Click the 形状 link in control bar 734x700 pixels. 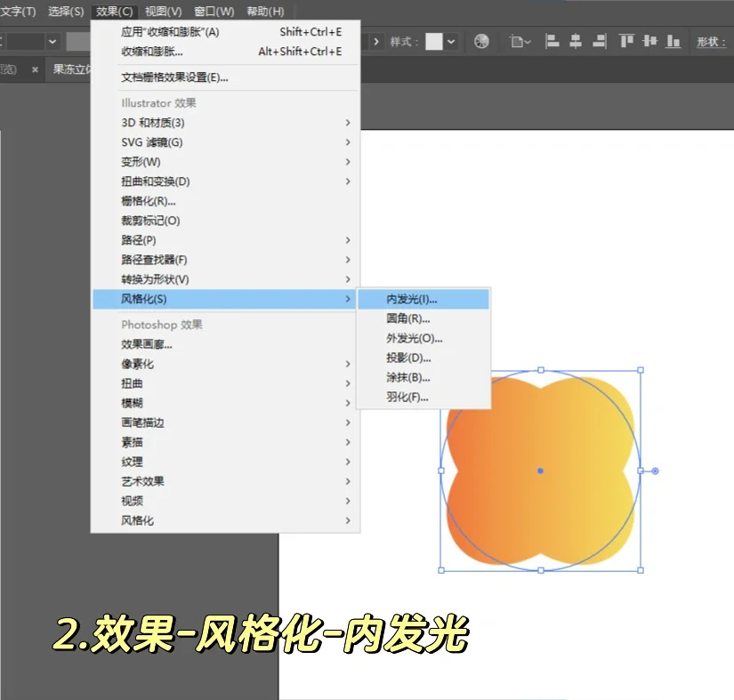coord(710,42)
